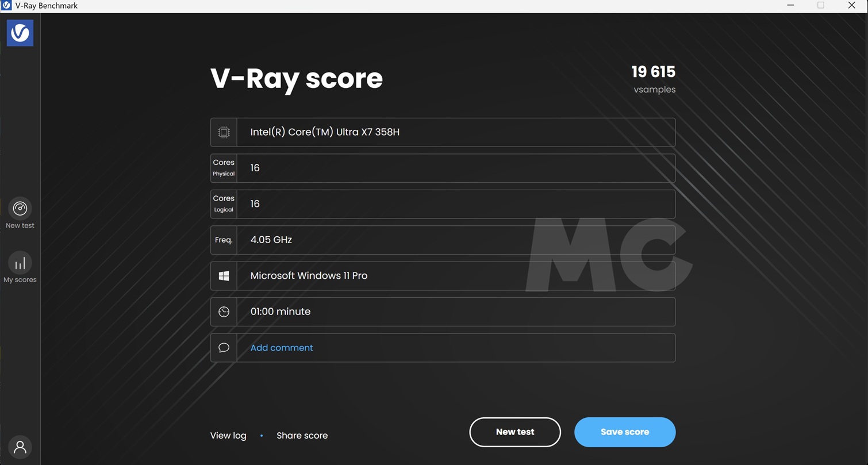This screenshot has height=465, width=868.
Task: Click the Logical cores value field
Action: 455,204
